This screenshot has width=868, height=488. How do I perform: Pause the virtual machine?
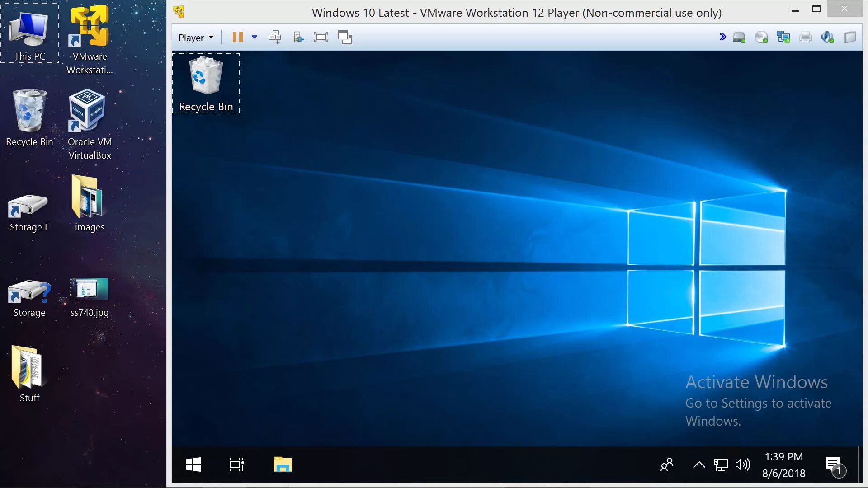pos(237,37)
